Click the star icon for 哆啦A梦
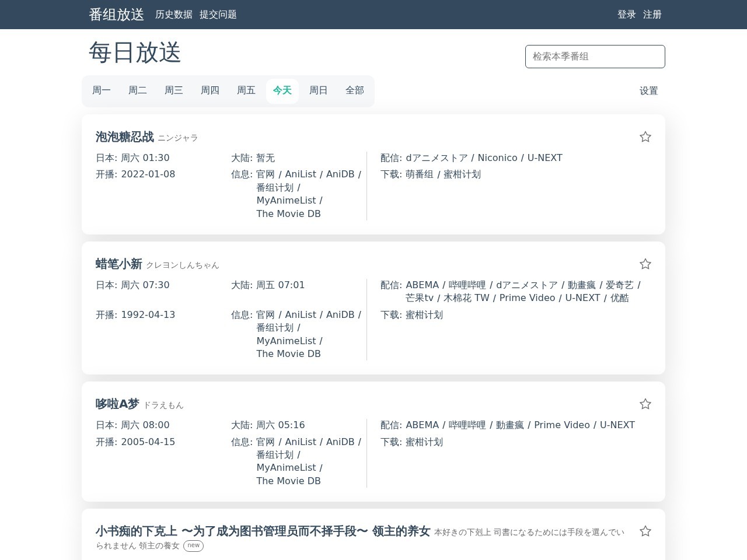Screen dimensions: 747x560 pyautogui.click(x=645, y=403)
